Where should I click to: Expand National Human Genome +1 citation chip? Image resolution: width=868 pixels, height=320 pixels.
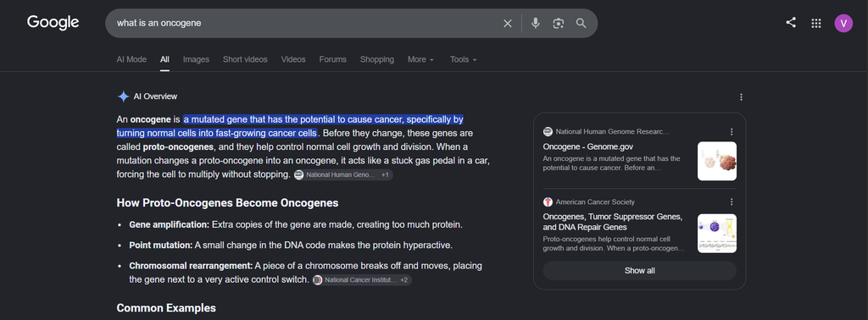point(343,174)
